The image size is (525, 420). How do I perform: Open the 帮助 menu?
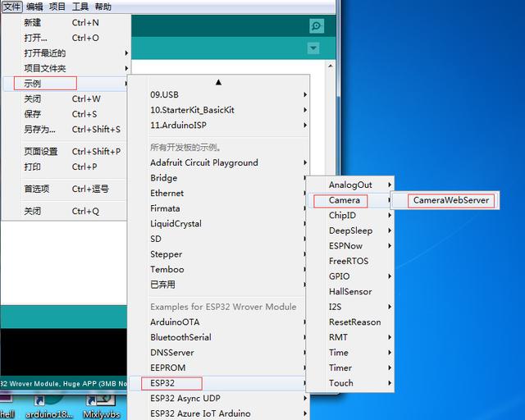pyautogui.click(x=103, y=7)
